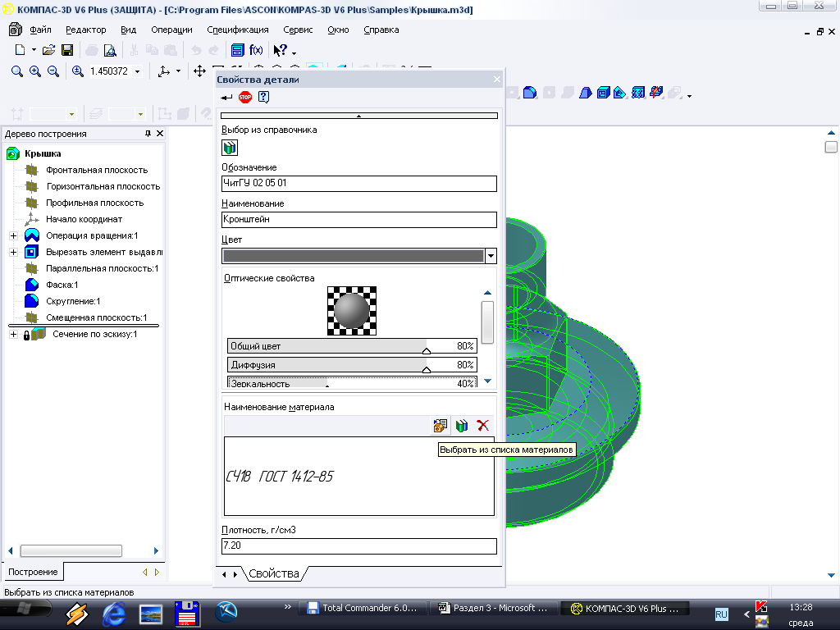
Task: Open the operations toolbar overflow arrow
Action: pyautogui.click(x=689, y=96)
